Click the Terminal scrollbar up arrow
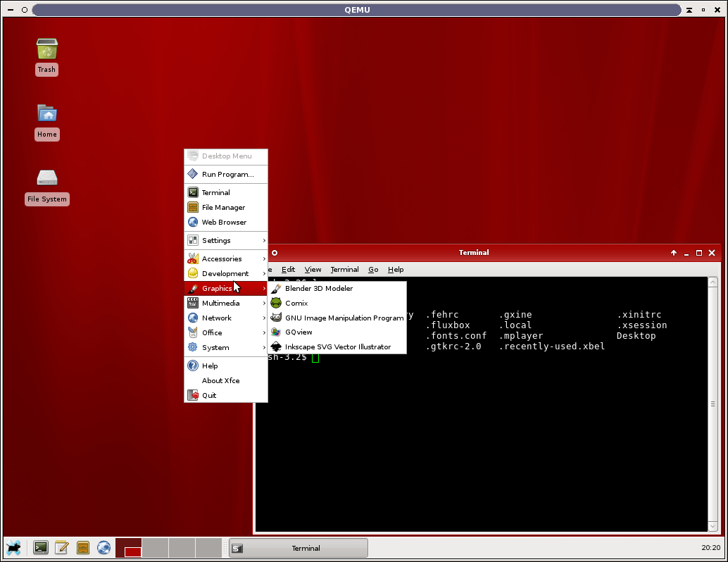Image resolution: width=728 pixels, height=562 pixels. click(713, 282)
